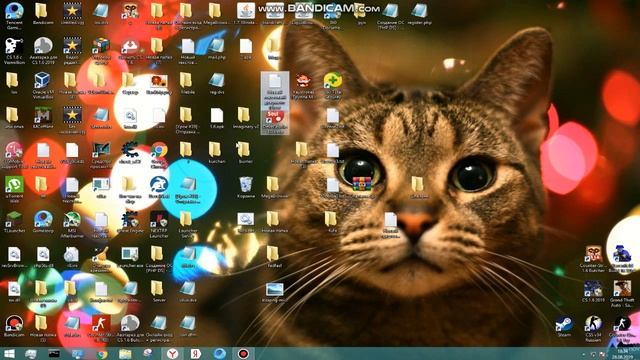Open File Explorer from the taskbar
Viewport: 640px width, 360px height.
125,354
